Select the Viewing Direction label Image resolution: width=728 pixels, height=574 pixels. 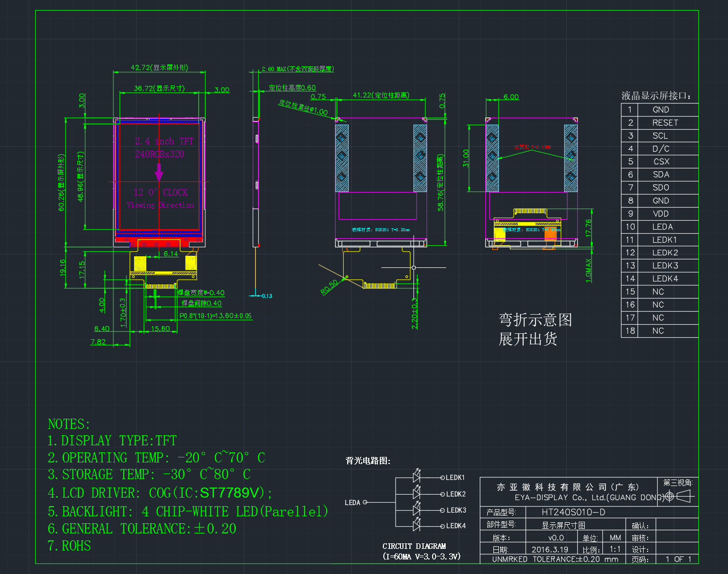click(160, 205)
